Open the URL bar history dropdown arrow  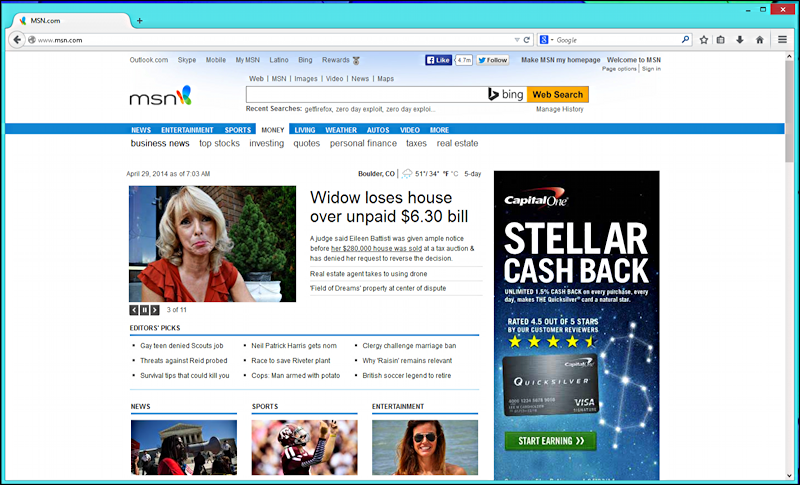[x=514, y=40]
